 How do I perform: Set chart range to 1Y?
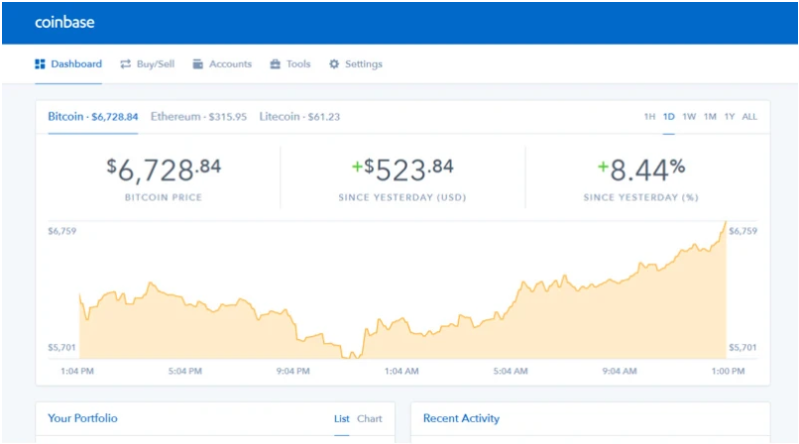[x=729, y=117]
